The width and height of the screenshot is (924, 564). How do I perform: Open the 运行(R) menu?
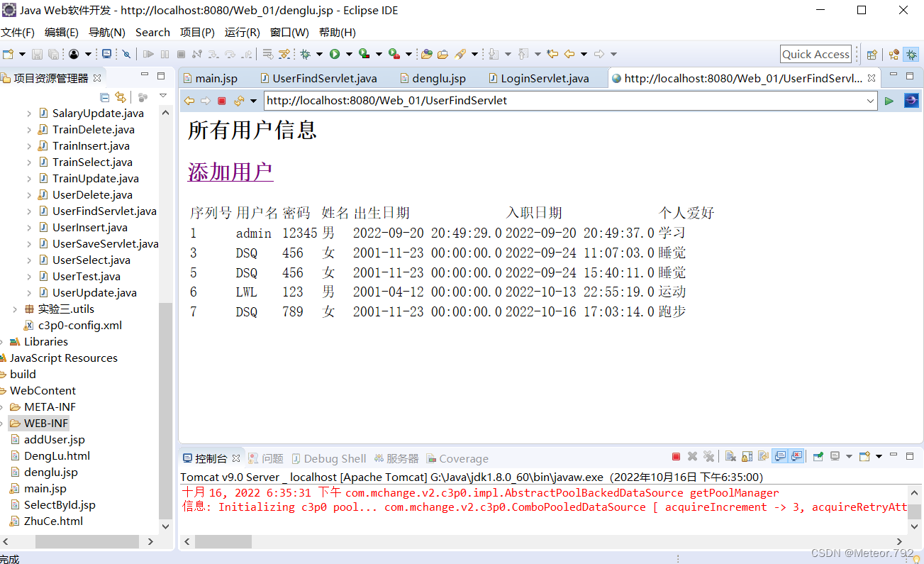pyautogui.click(x=242, y=32)
